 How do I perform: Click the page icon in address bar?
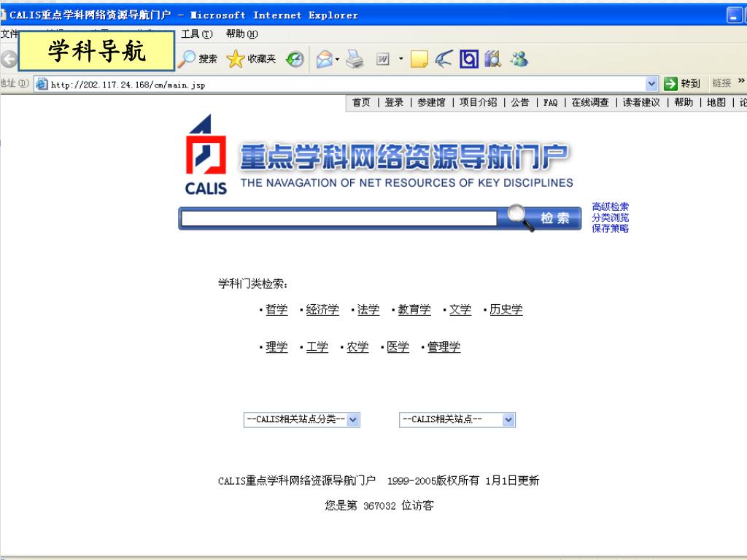pos(42,85)
